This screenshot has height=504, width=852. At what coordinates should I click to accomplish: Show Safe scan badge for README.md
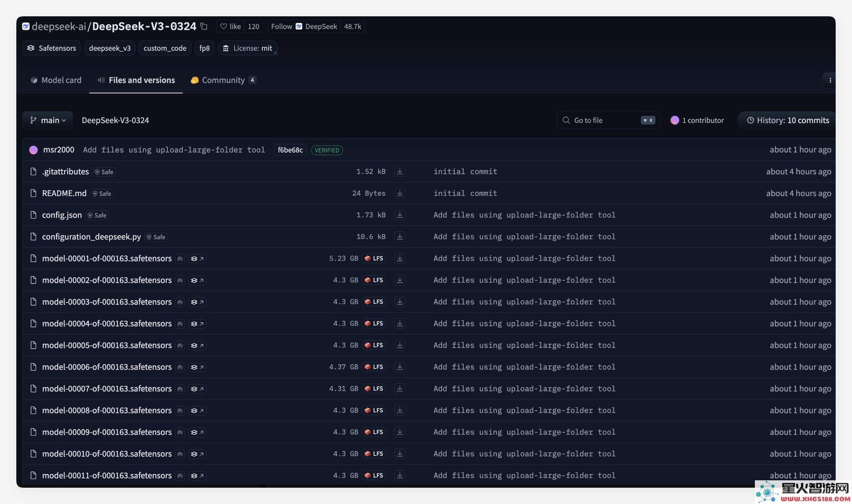click(x=102, y=194)
